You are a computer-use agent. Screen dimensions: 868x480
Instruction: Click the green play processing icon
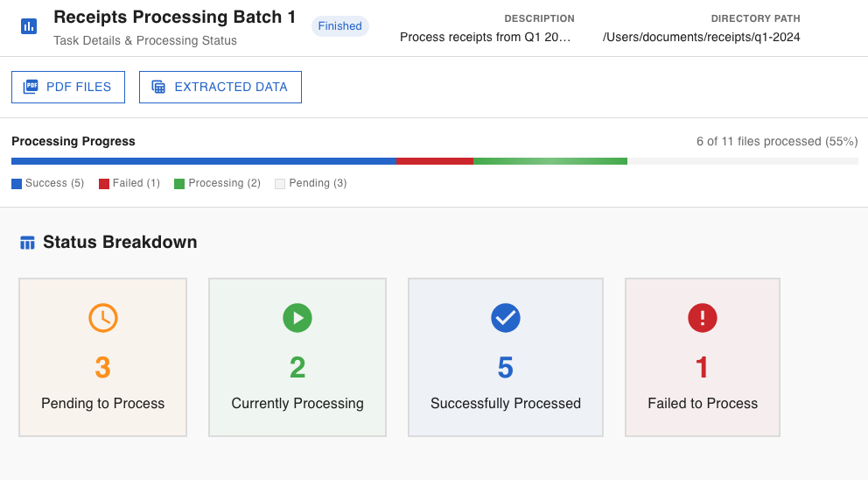(297, 317)
